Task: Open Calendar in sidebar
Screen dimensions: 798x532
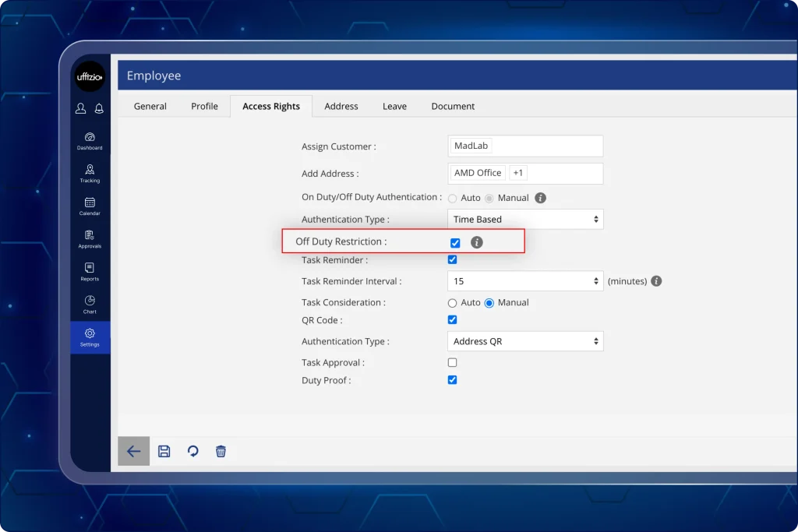Action: click(x=90, y=206)
